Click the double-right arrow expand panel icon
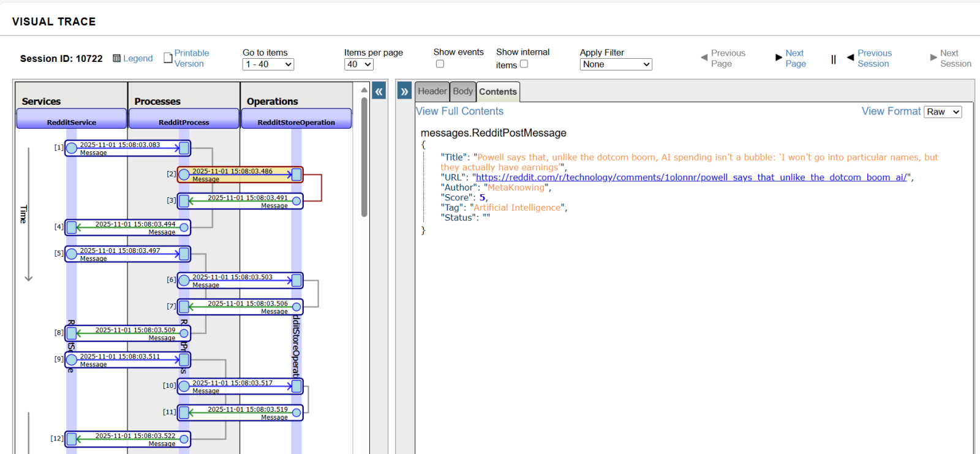The image size is (980, 454). [404, 91]
